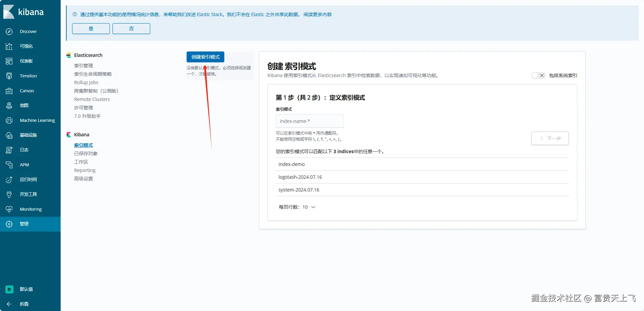Click the Kibana logo icon
The image size is (644, 311).
[9, 12]
